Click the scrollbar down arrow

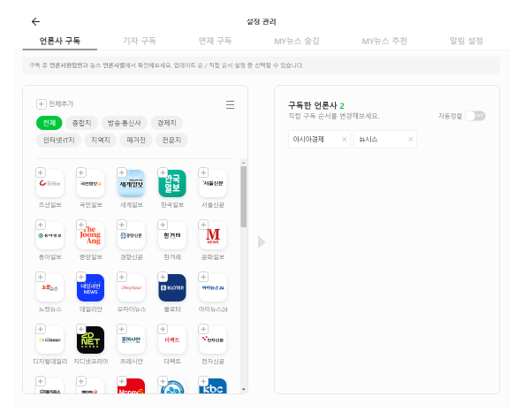pos(244,389)
